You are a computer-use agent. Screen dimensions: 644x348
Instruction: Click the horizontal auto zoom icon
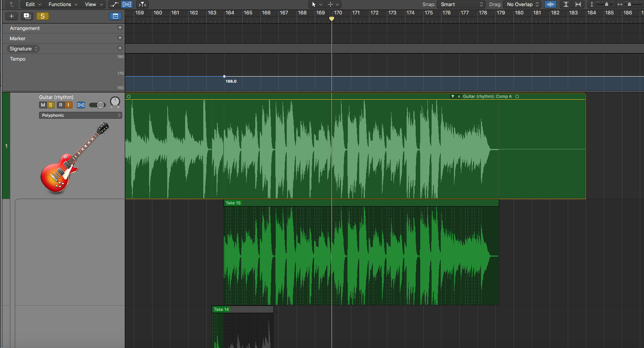click(x=578, y=5)
